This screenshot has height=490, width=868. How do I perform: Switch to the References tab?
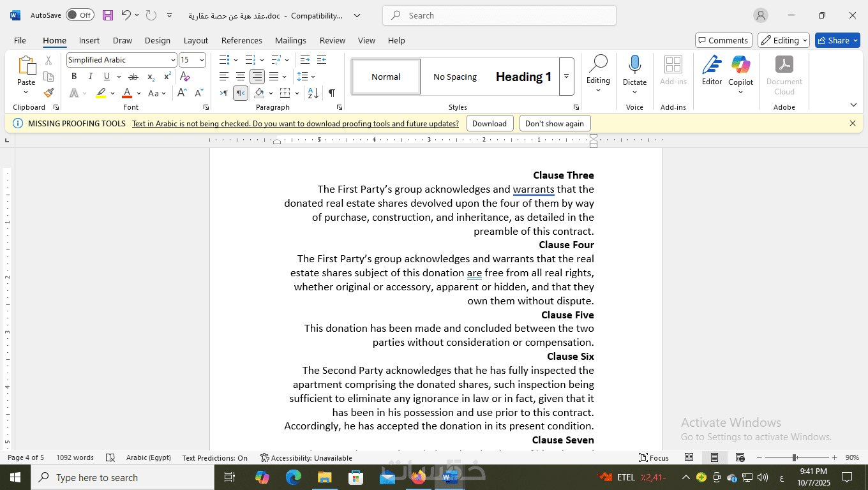[242, 40]
